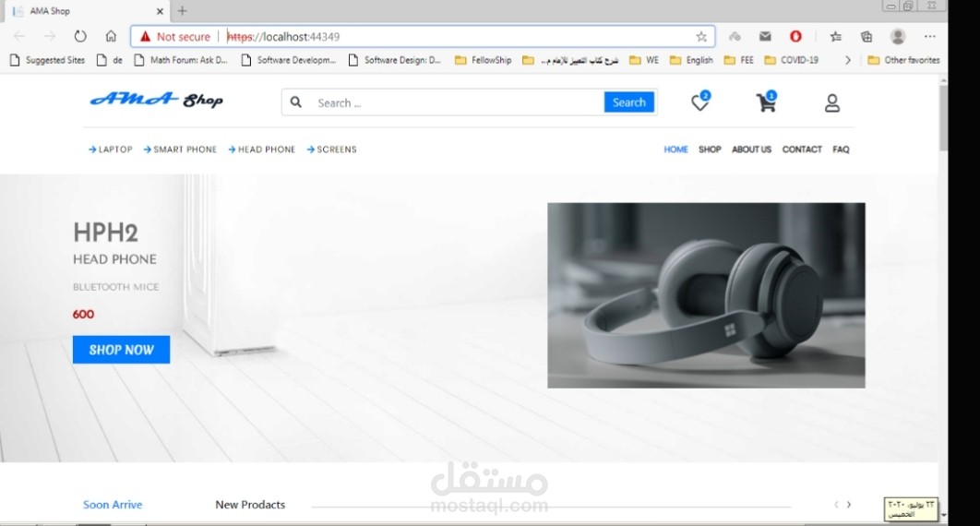Open the user account icon

(831, 103)
